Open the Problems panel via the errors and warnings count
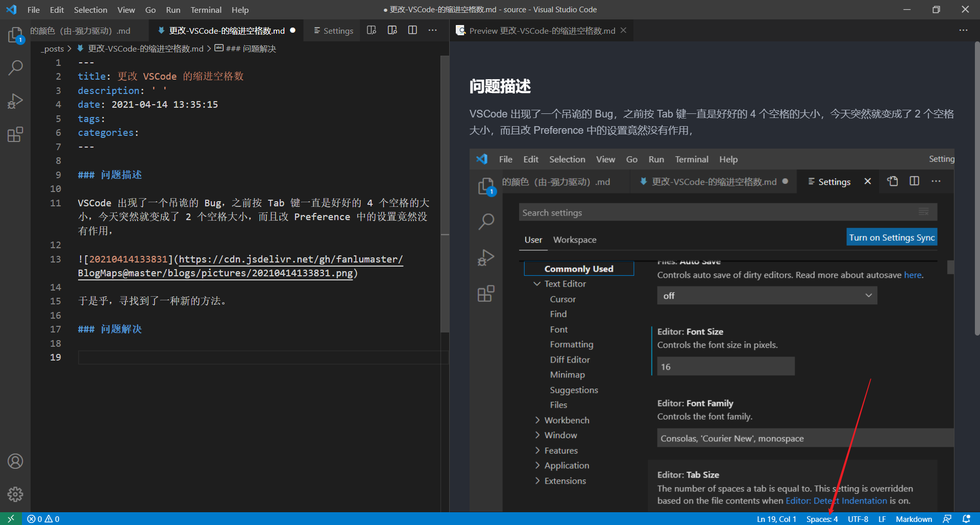The image size is (980, 525). tap(43, 519)
